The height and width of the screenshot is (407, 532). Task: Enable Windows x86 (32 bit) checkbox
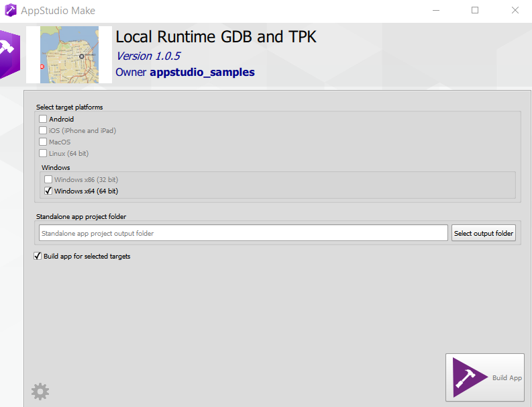(48, 179)
